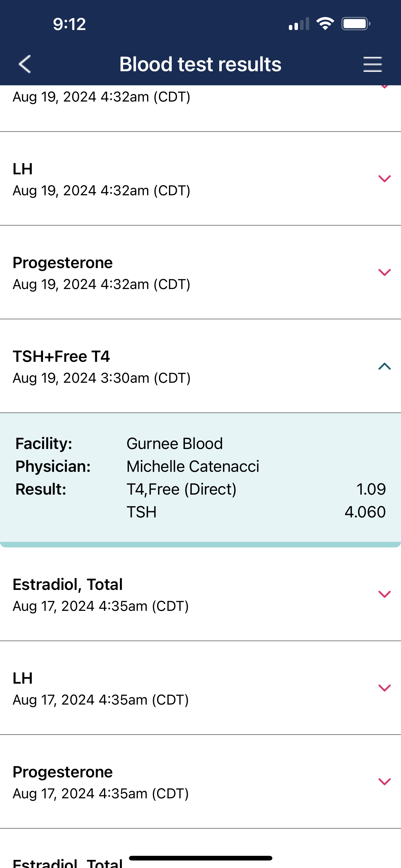Tap the TSH value 4.060

tap(365, 512)
